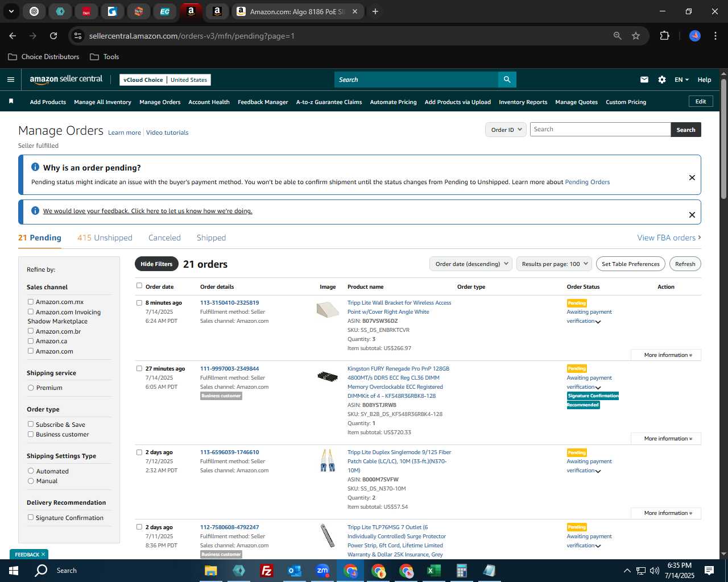Open order 112-7580608-4792247 link

tap(229, 527)
